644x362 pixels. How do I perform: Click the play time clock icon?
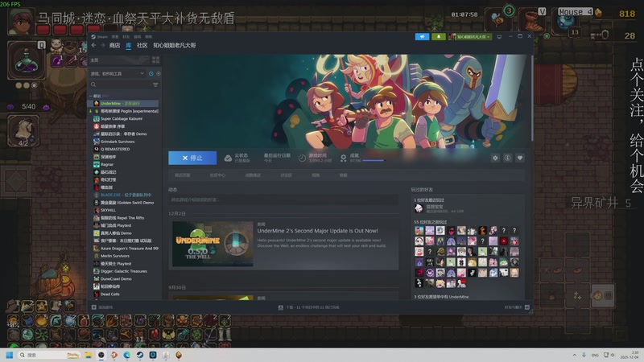302,158
